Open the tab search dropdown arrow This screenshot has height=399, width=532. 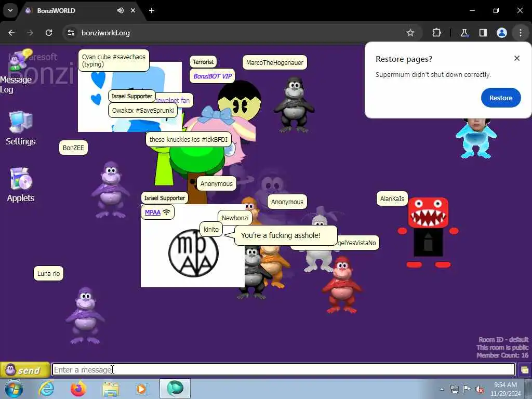click(x=10, y=10)
